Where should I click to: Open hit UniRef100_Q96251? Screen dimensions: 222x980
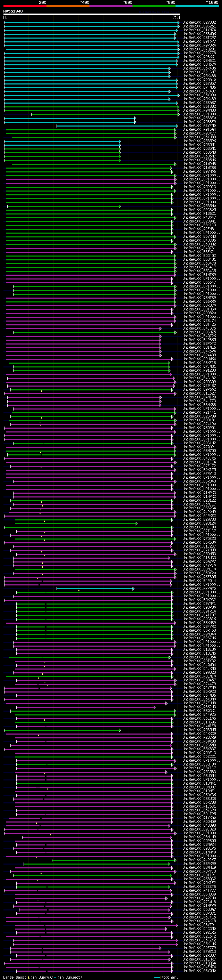coord(199,26)
